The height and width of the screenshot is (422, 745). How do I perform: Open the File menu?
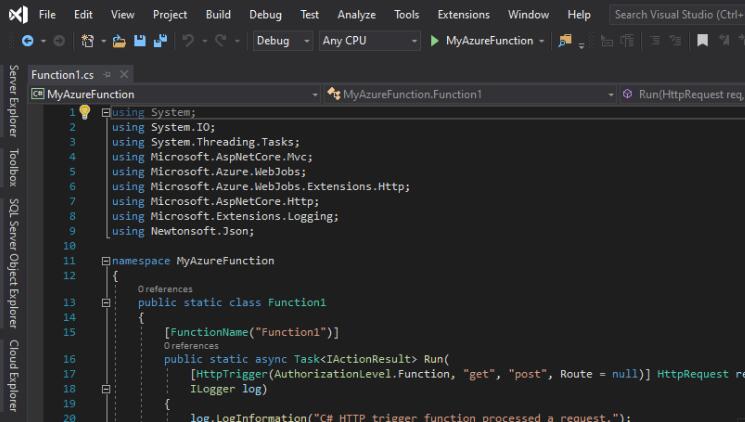tap(47, 15)
